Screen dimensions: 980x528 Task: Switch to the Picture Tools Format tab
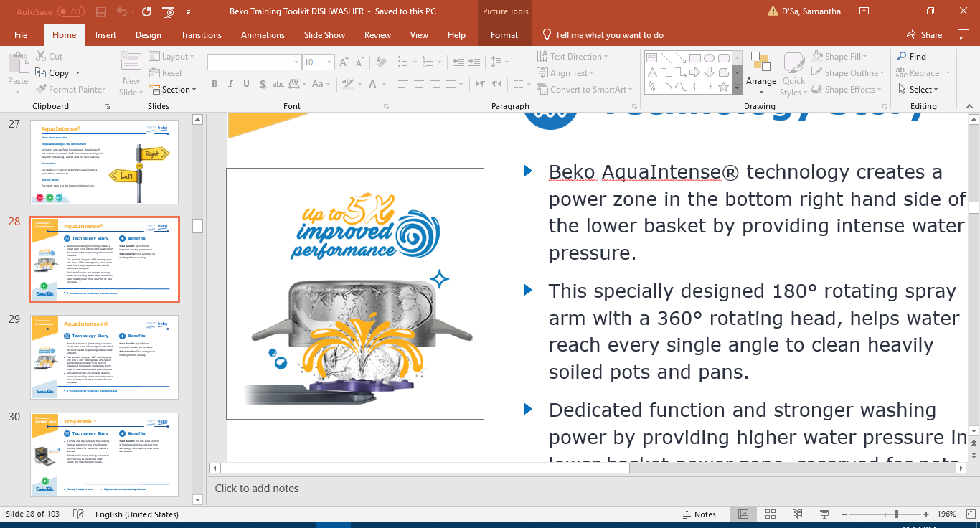tap(504, 35)
